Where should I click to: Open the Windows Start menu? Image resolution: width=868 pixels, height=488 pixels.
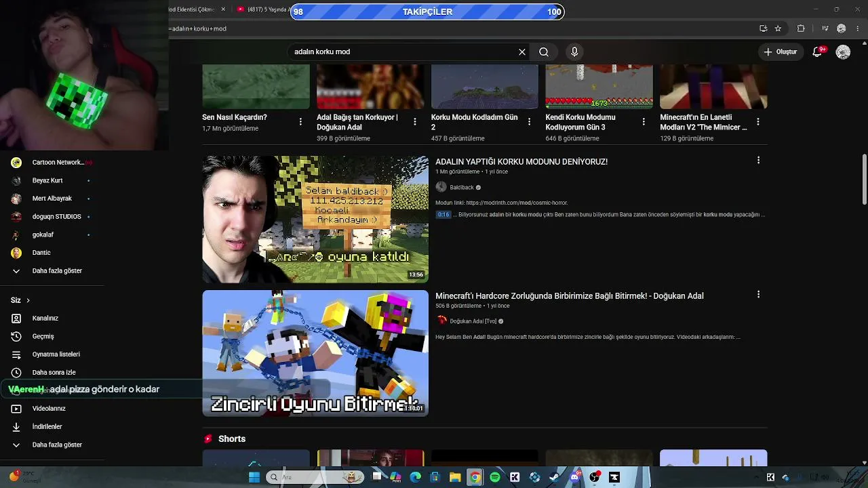pos(254,477)
